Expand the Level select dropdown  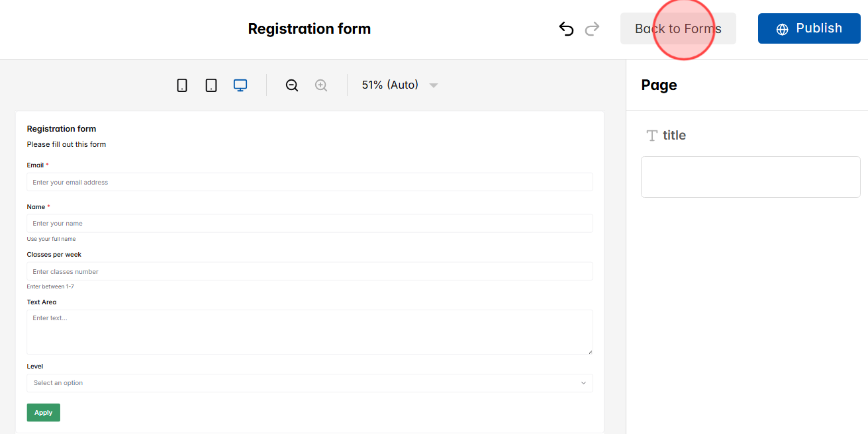[309, 383]
